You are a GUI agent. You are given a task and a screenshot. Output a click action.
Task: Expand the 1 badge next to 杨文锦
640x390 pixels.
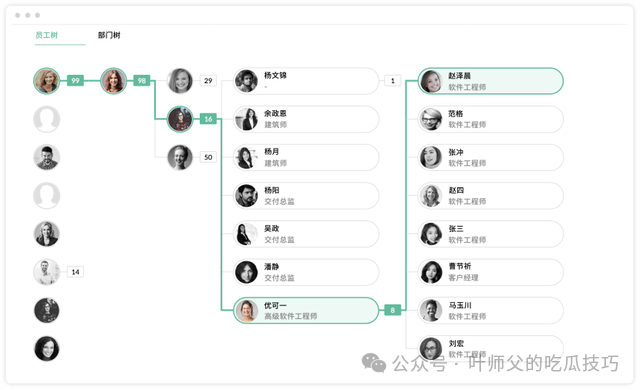point(393,81)
